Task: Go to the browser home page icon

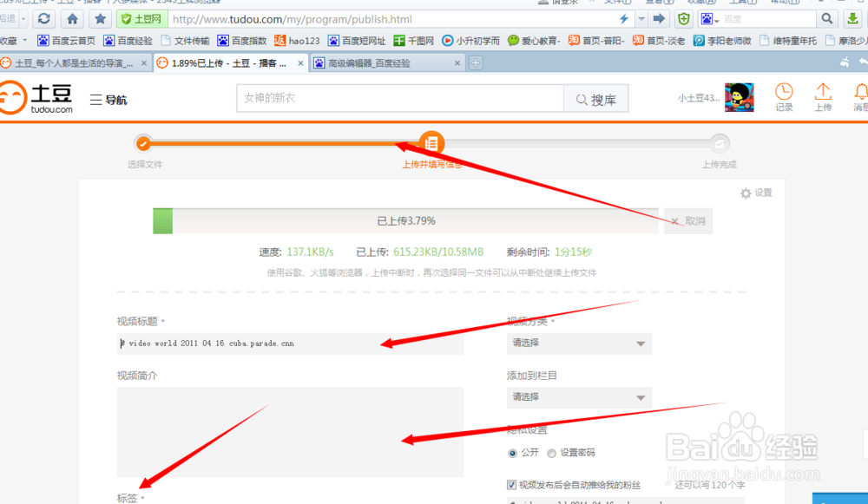Action: [x=73, y=19]
